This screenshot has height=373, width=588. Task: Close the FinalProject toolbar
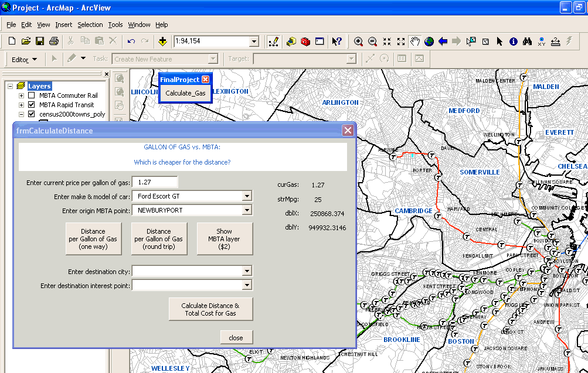click(206, 80)
